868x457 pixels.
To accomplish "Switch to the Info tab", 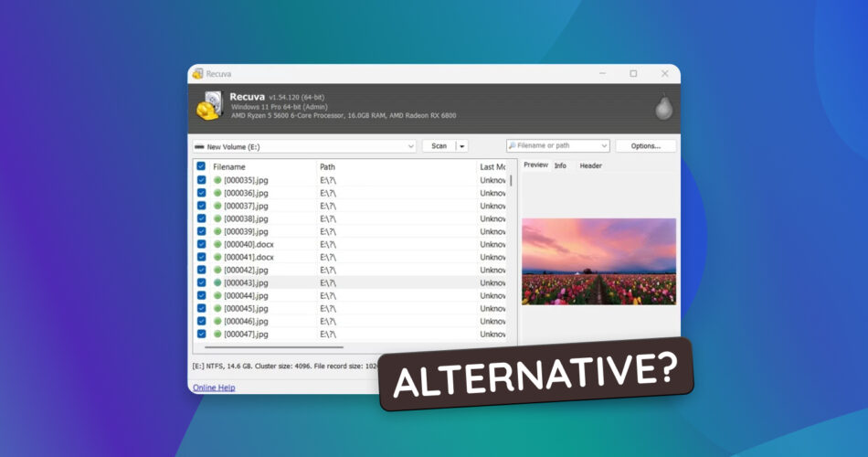I will point(560,165).
